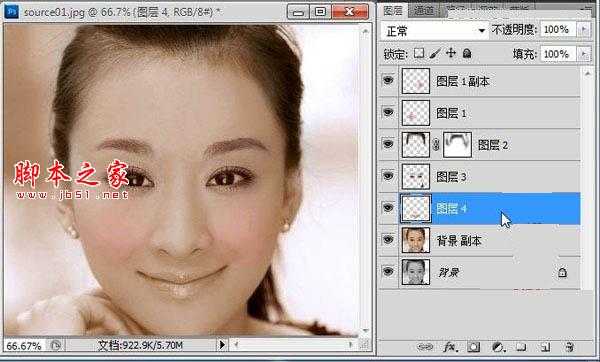Open opacity slider arrow
Viewport: 600px width, 362px height.
point(584,29)
